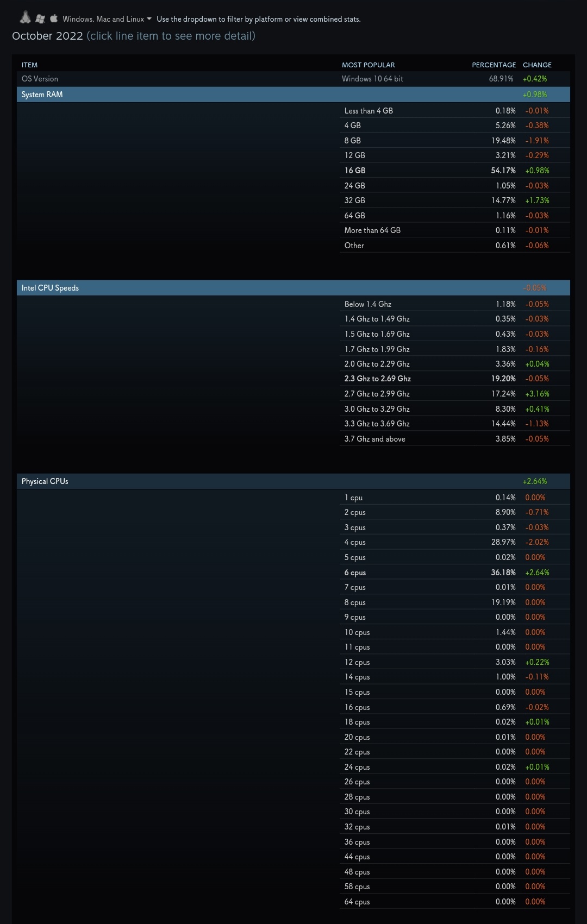Viewport: 587px width, 924px height.
Task: Click the PERCENTAGE column header
Action: [x=494, y=65]
